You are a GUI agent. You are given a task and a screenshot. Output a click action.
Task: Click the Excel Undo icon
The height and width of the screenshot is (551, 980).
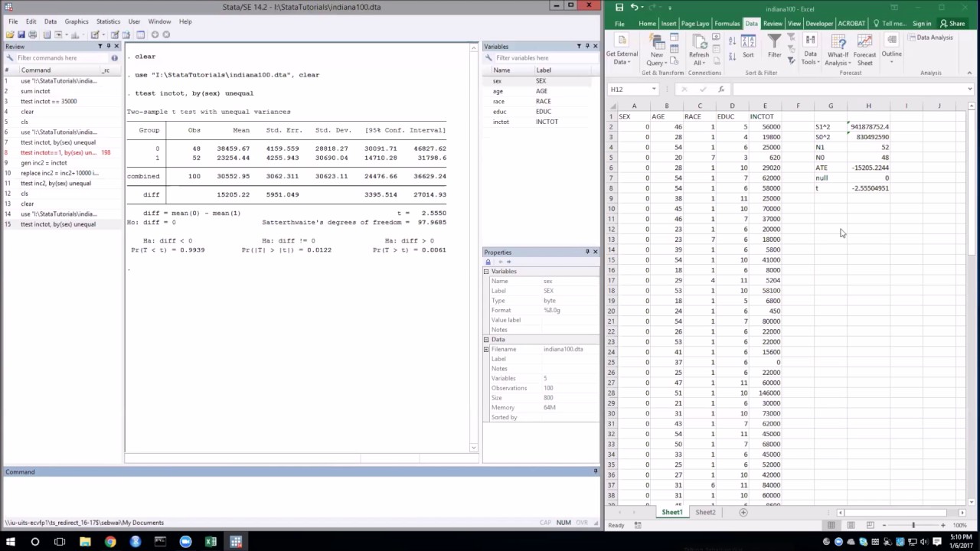click(635, 7)
